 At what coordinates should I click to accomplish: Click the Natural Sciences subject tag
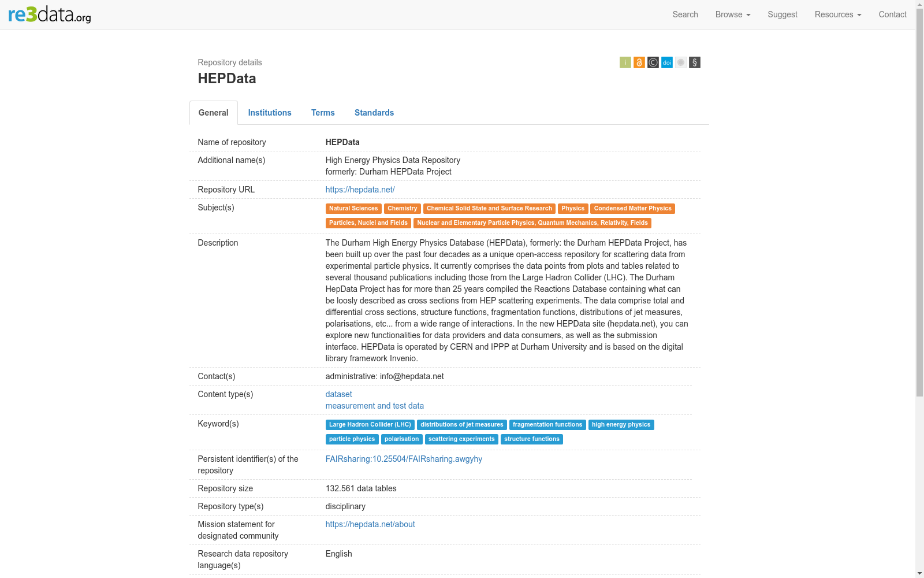tap(353, 209)
